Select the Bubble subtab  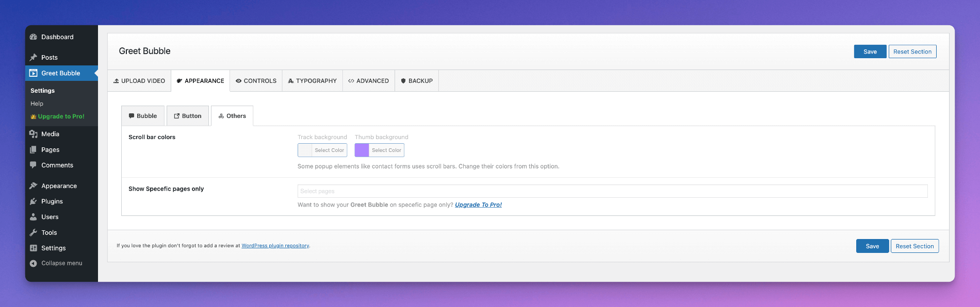[x=143, y=116]
